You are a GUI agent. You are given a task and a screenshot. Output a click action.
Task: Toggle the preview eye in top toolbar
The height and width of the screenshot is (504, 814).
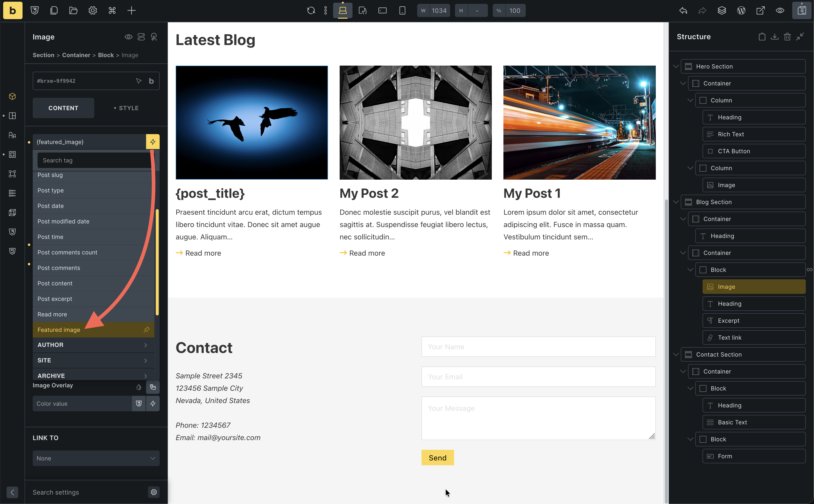point(780,11)
